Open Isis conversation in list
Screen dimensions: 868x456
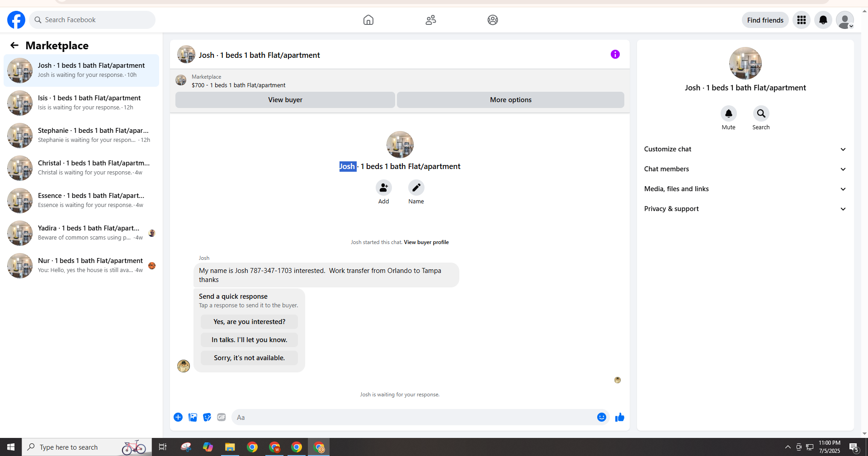[x=81, y=103]
